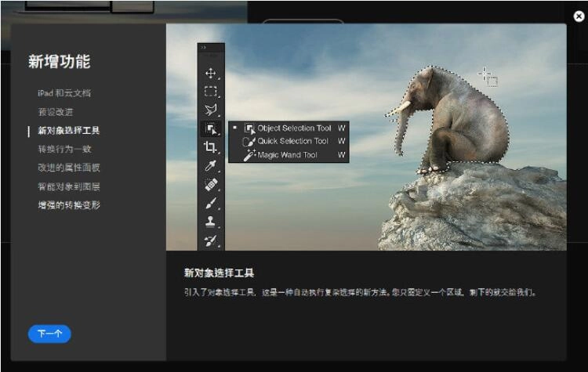The width and height of the screenshot is (588, 372).
Task: Choose Magic Wand Tool from the flyout
Action: pyautogui.click(x=287, y=155)
